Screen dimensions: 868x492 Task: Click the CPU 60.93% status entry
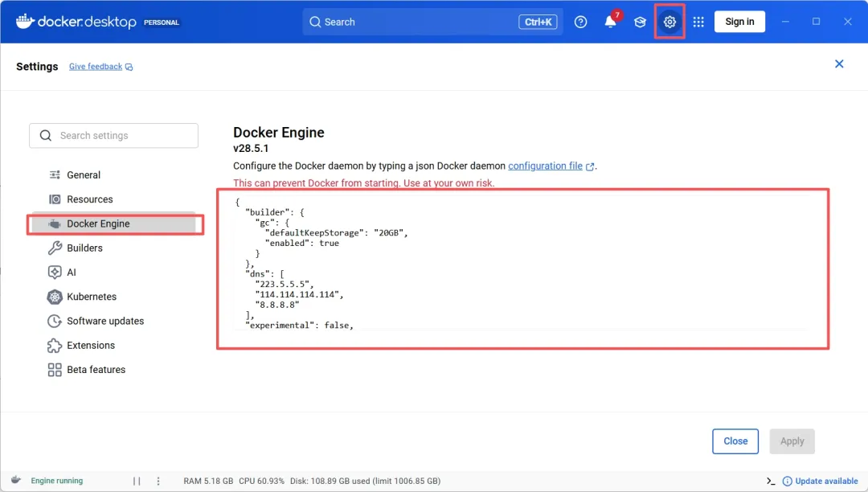point(261,481)
